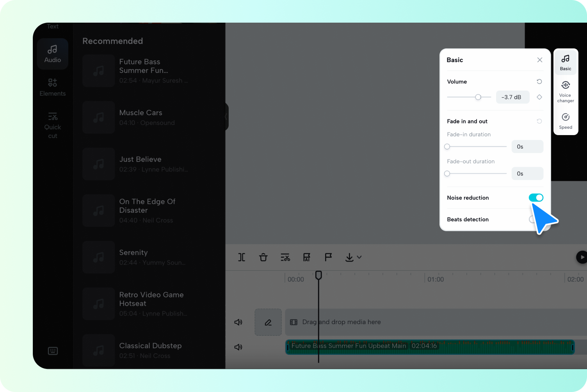Click the AI marker flag icon
Screen dimensions: 587x392
click(x=307, y=257)
